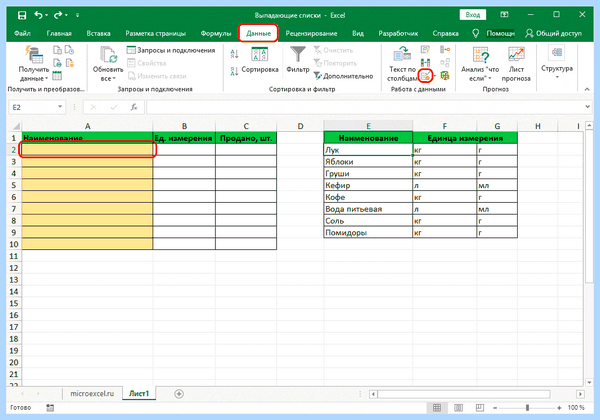Expand the Структура outline dropdown
This screenshot has height=420, width=600.
(x=557, y=77)
